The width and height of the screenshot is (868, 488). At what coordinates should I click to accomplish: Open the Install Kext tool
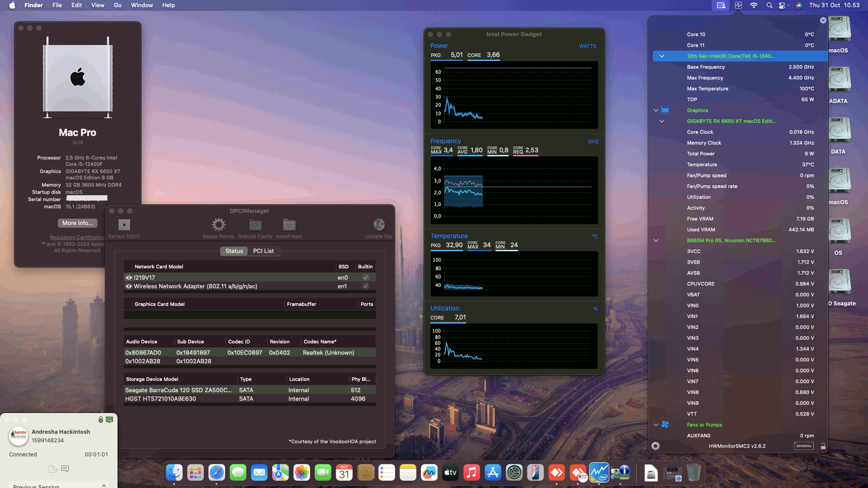pyautogui.click(x=289, y=227)
